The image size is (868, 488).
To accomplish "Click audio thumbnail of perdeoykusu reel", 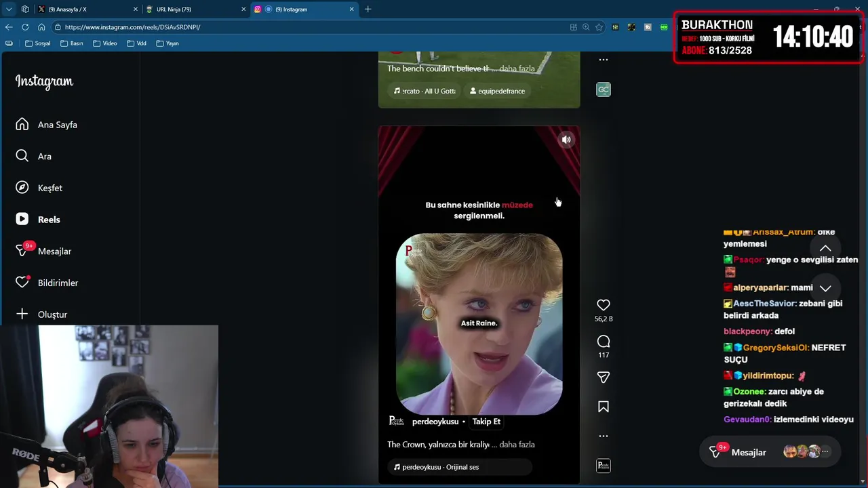I will [x=604, y=466].
